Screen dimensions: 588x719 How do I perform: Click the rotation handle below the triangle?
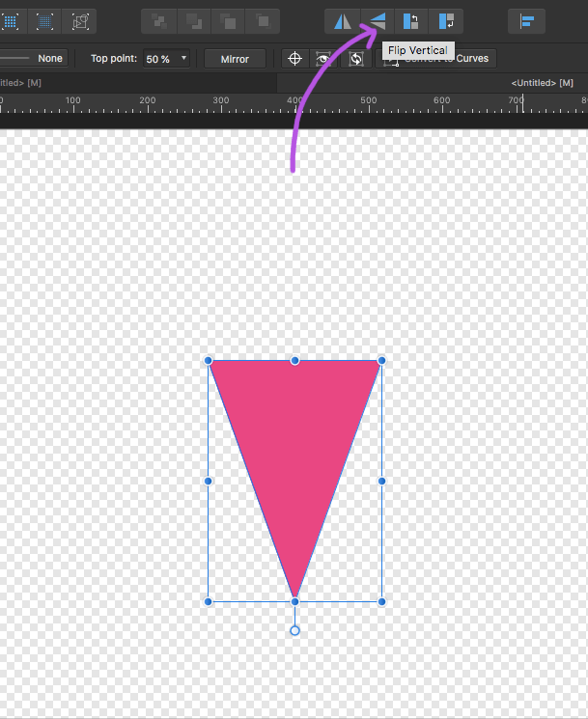point(294,630)
